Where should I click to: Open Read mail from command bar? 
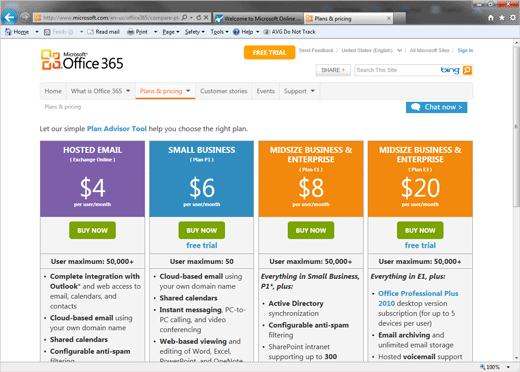tap(103, 32)
